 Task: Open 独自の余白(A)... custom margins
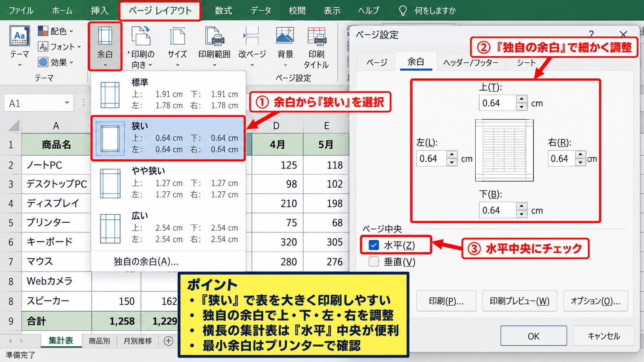(x=146, y=262)
